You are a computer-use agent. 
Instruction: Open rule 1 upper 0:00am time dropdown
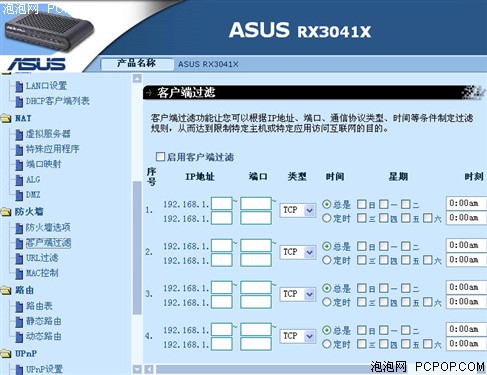[x=466, y=203]
